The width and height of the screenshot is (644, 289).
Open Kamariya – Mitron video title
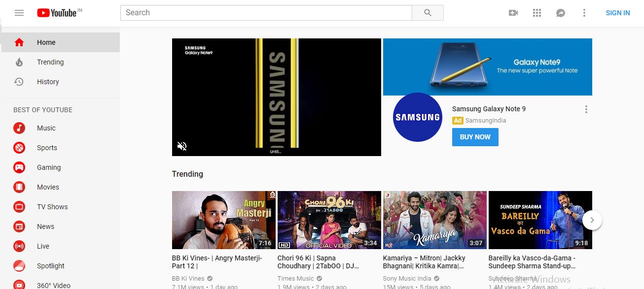tap(424, 262)
